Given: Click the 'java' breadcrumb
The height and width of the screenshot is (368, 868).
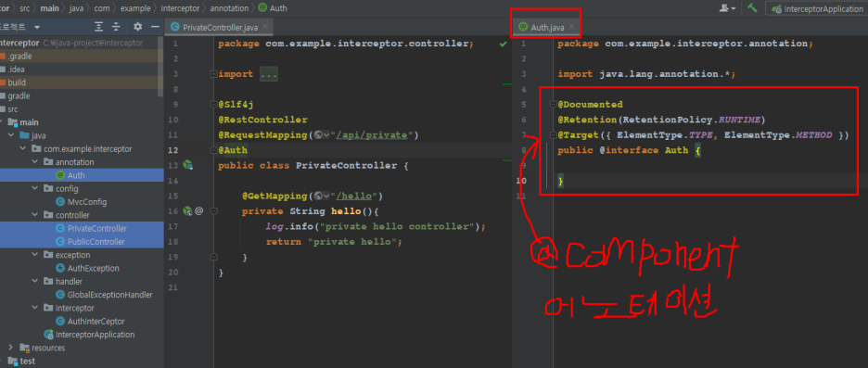Looking at the screenshot, I should point(76,8).
